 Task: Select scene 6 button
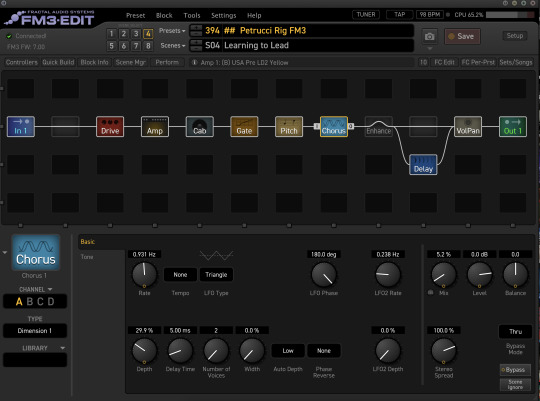(x=124, y=46)
